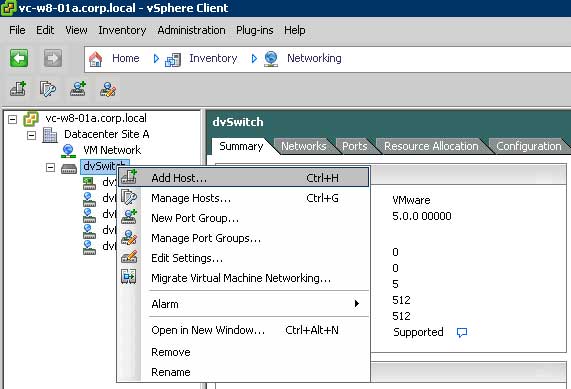Collapse the Datacenter Site A node
Viewport: 571px width, 389px height.
[x=32, y=135]
